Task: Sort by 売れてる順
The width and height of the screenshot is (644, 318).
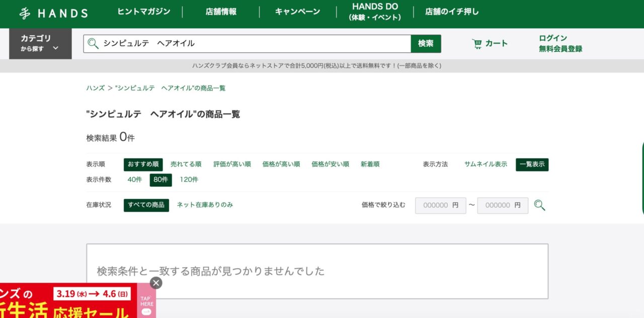Action: (x=186, y=164)
